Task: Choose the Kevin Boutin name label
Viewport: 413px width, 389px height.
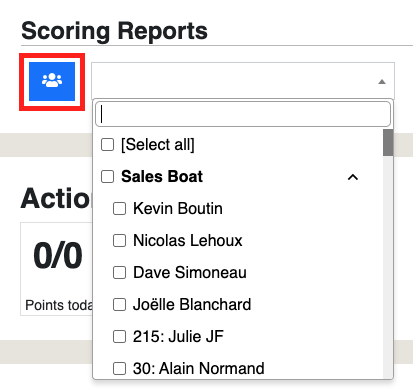Action: [x=178, y=209]
